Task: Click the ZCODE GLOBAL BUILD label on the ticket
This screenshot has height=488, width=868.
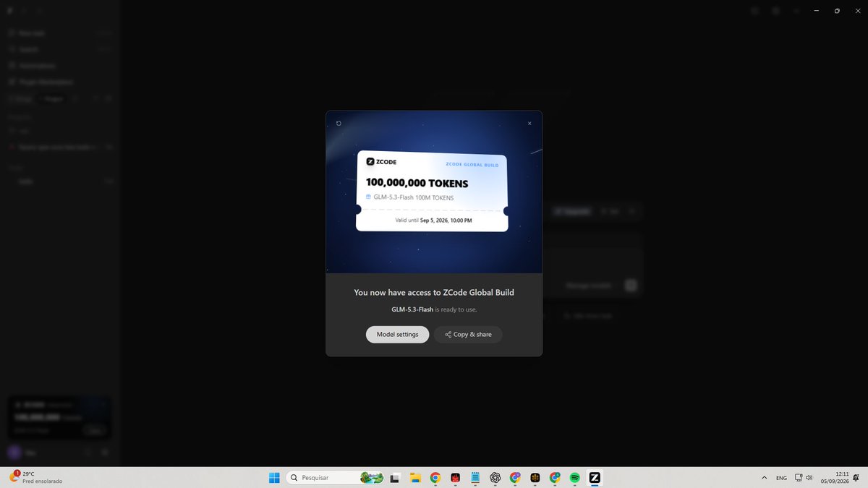Action: pyautogui.click(x=472, y=165)
